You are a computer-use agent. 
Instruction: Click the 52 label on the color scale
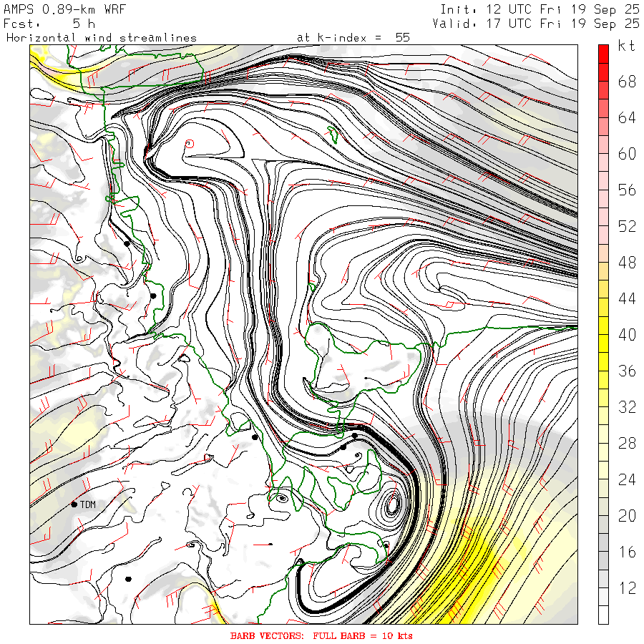tap(627, 227)
